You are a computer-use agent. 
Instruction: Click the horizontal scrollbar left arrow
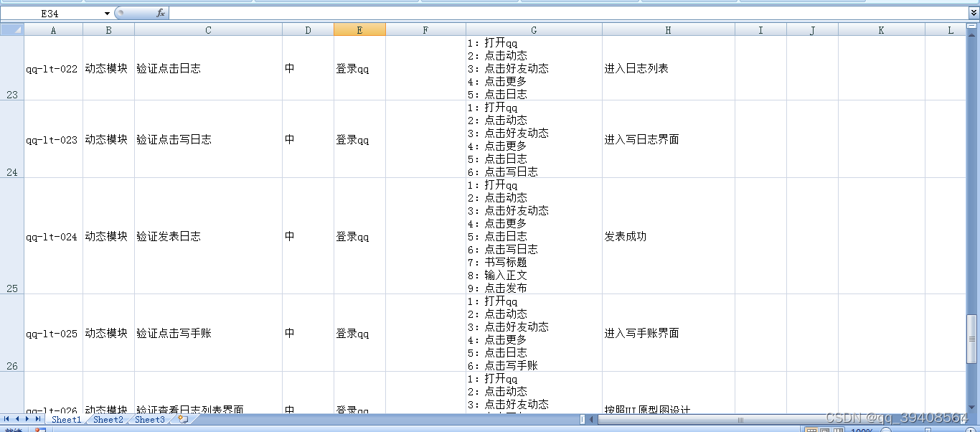592,420
